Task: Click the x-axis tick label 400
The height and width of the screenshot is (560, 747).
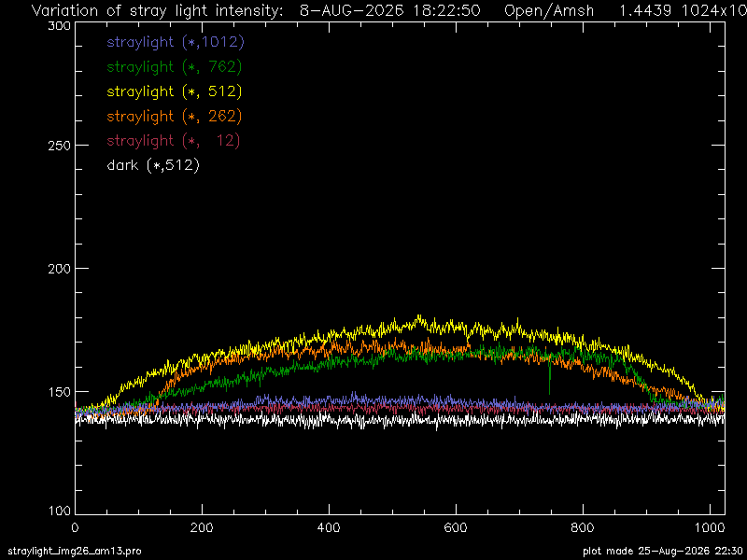Action: (x=329, y=527)
